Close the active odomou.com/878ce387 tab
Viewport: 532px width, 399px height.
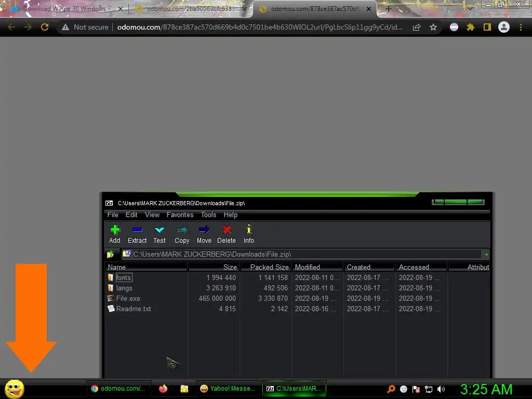[x=369, y=9]
